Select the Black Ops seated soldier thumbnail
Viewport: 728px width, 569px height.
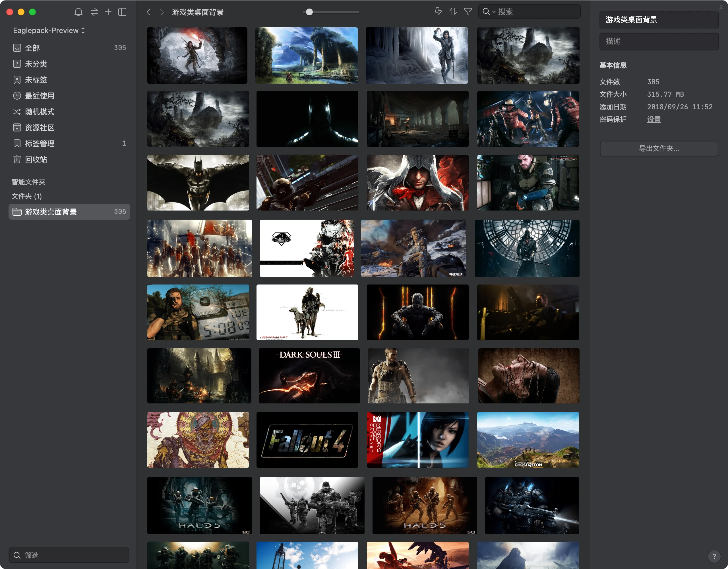click(x=418, y=312)
